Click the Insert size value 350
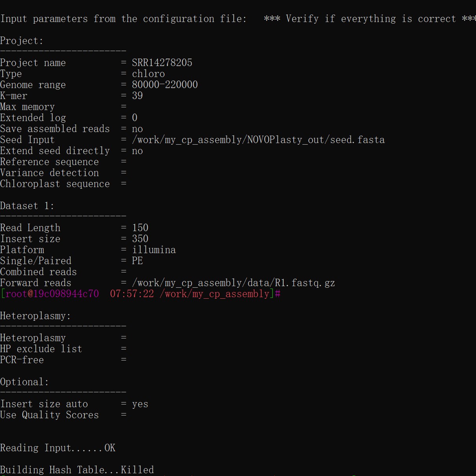 click(140, 239)
